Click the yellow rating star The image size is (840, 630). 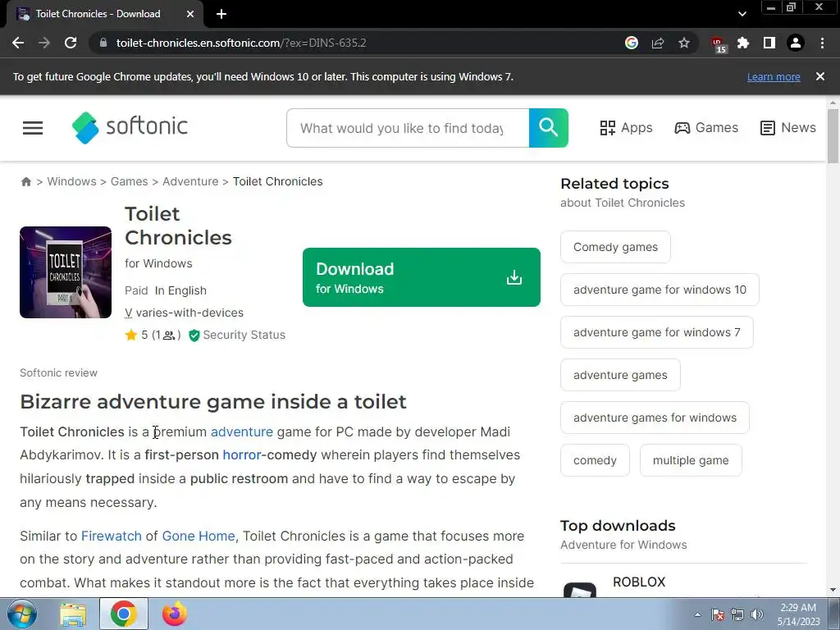coord(131,335)
